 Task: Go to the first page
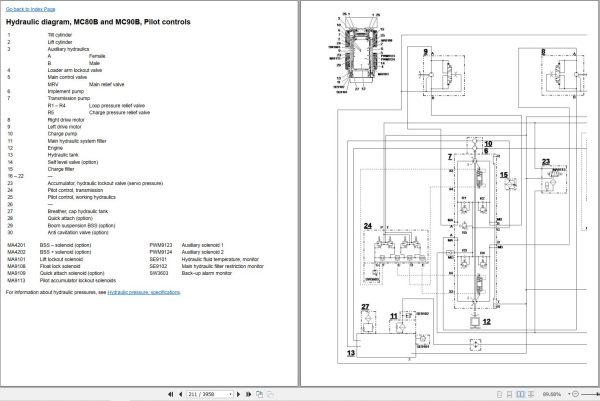point(170,394)
